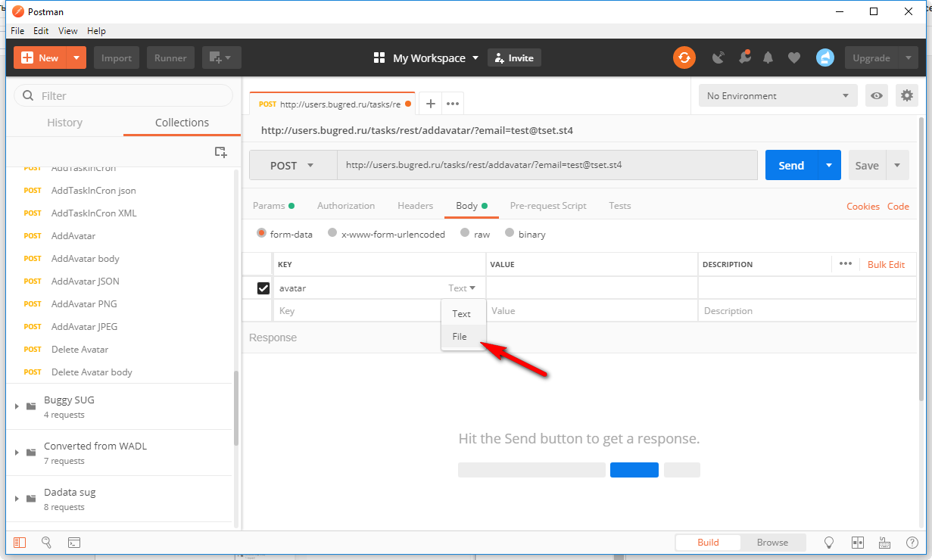Open the find icon in status bar
Viewport: 932px width, 560px height.
point(46,543)
